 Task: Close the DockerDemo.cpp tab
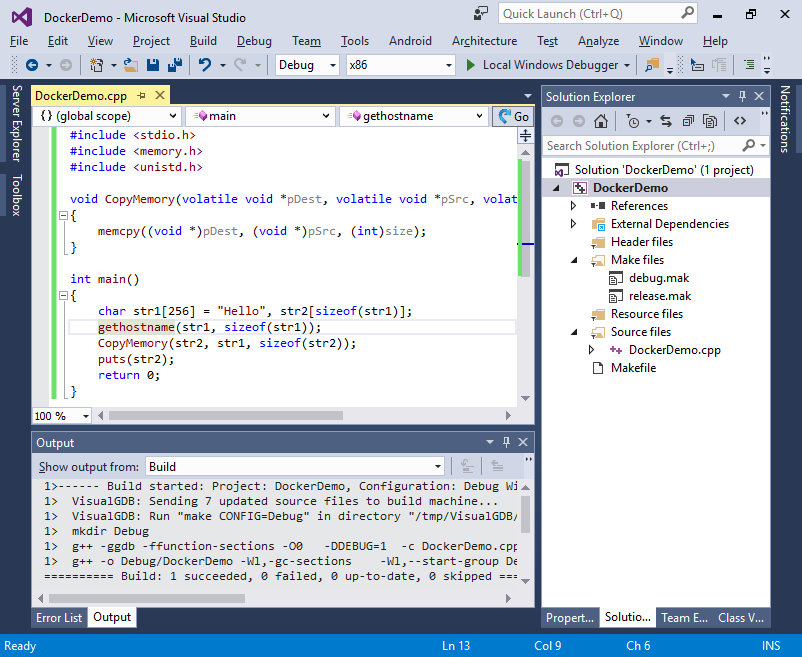click(x=160, y=95)
